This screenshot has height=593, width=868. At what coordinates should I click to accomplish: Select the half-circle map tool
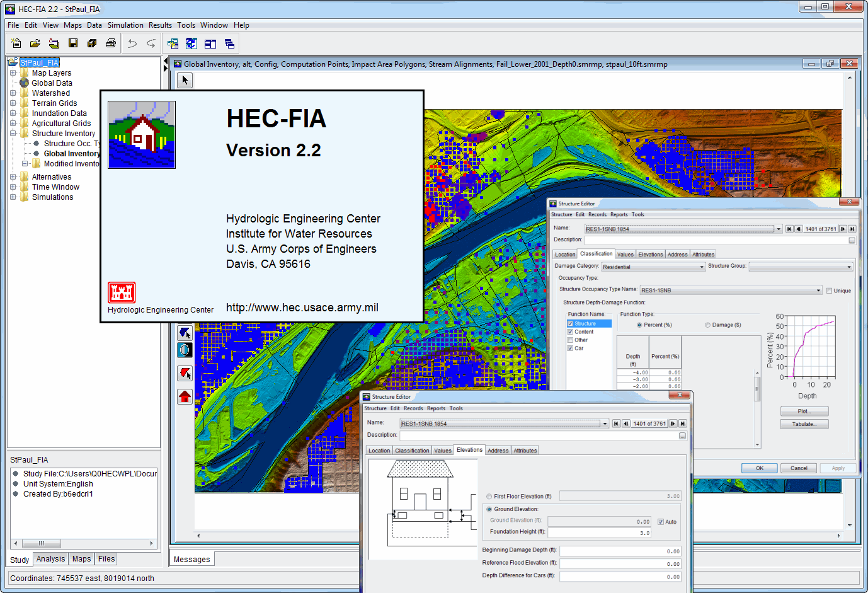coord(185,350)
